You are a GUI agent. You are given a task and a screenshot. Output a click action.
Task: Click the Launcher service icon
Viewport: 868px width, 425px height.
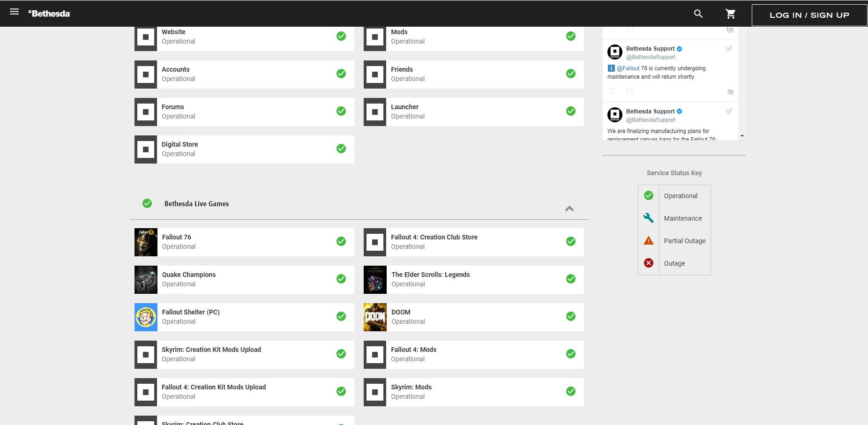point(375,112)
